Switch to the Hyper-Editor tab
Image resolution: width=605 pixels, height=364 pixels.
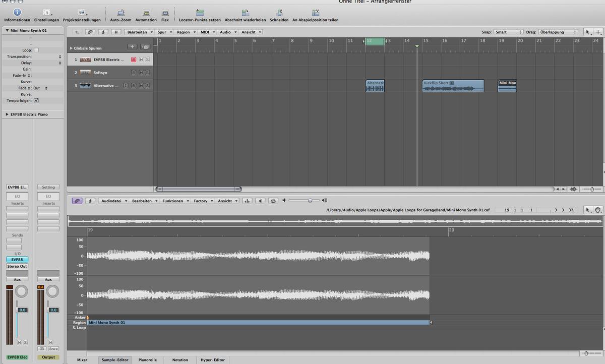tap(213, 360)
